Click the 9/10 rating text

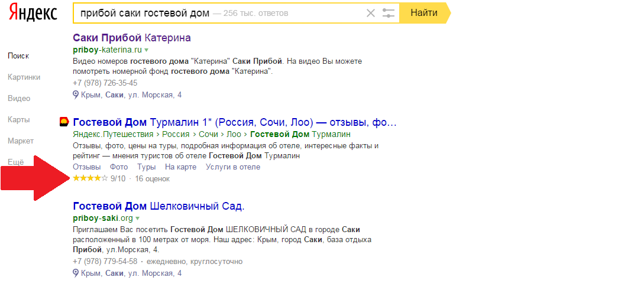(118, 179)
